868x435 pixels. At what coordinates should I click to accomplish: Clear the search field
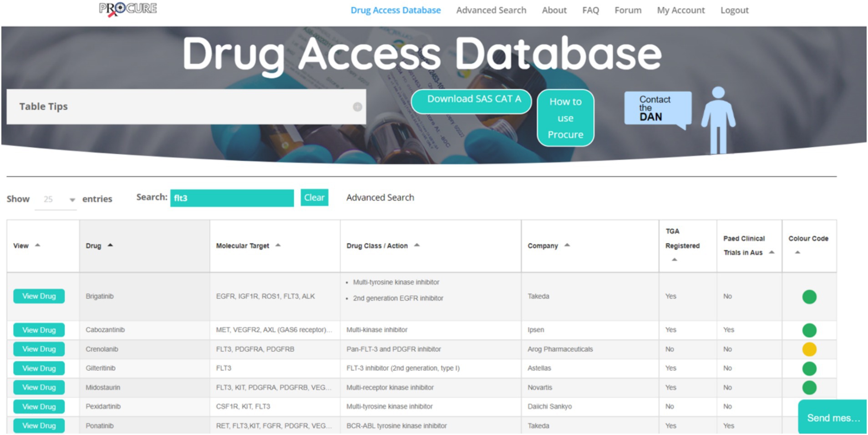[314, 197]
